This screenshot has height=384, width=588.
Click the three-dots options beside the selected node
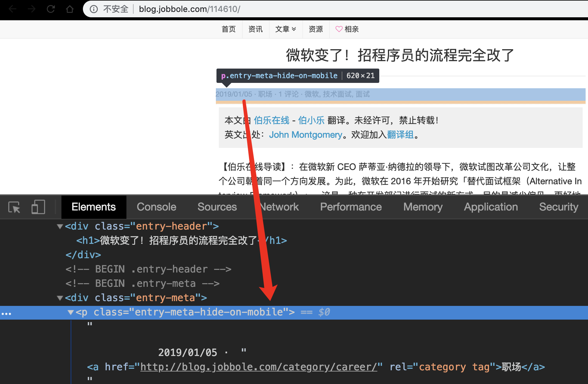6,314
